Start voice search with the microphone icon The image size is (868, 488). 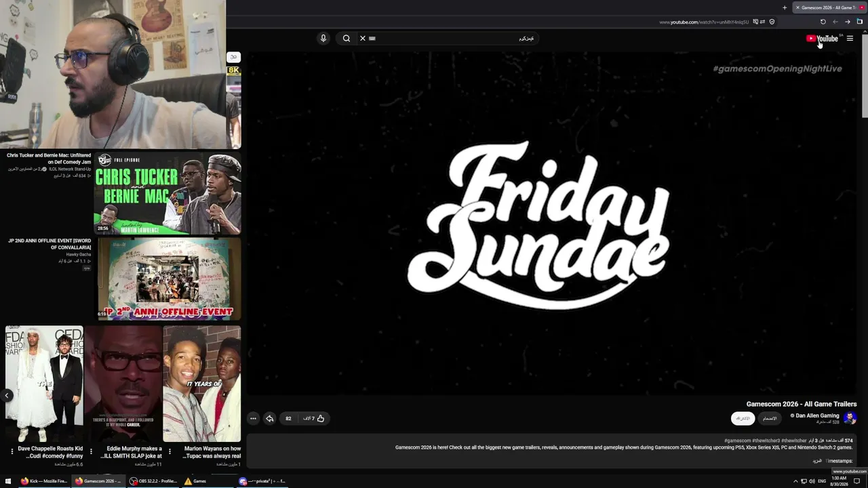coord(323,39)
